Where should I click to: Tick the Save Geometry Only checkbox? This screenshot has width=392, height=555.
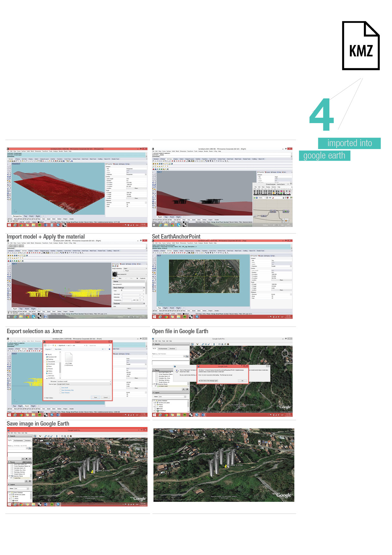60,390
